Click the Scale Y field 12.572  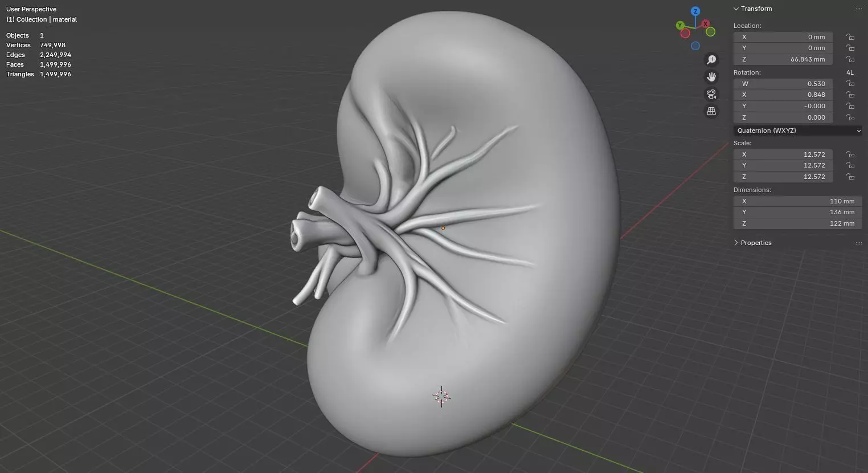(783, 165)
